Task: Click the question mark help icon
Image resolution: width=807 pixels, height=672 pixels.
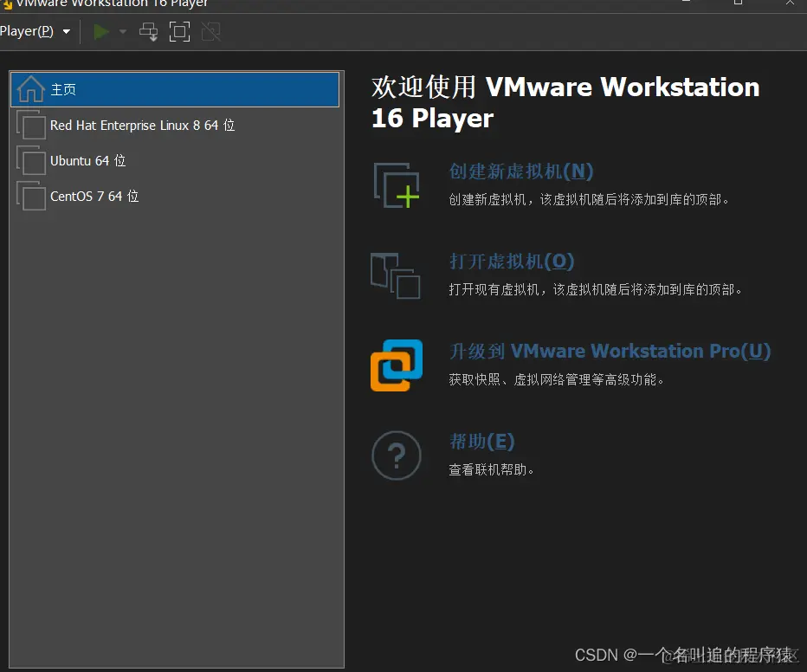Action: [x=397, y=456]
